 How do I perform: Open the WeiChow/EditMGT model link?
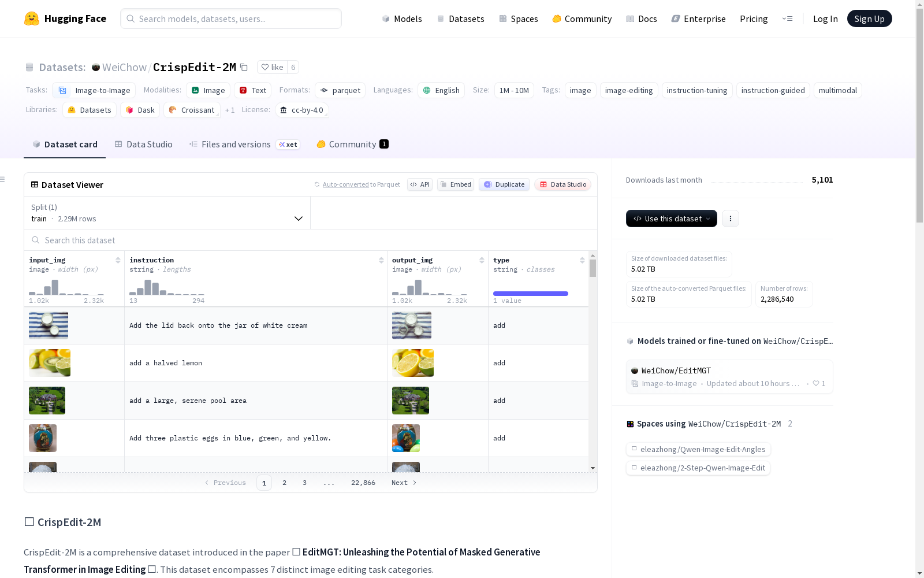[x=676, y=370]
